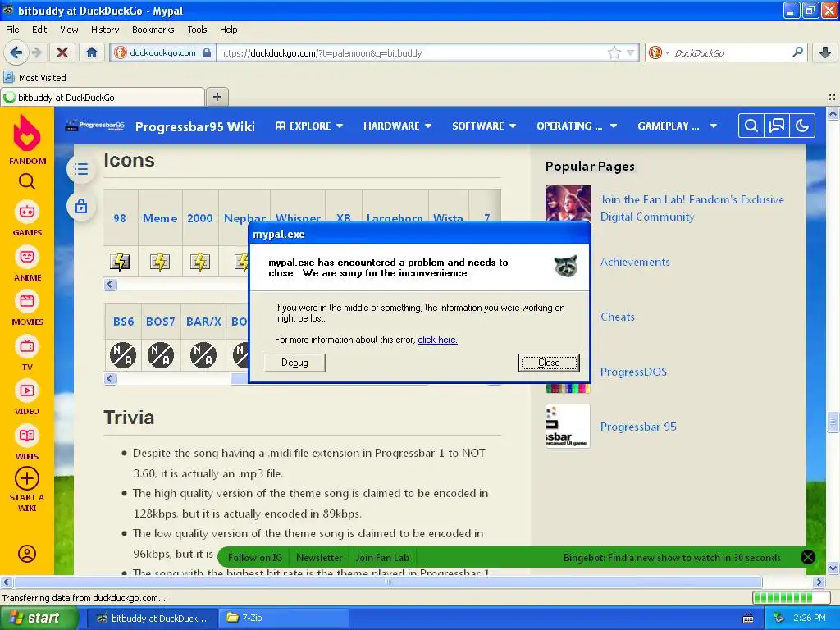
Task: Click Progressbar95 Wiki title
Action: coord(195,126)
